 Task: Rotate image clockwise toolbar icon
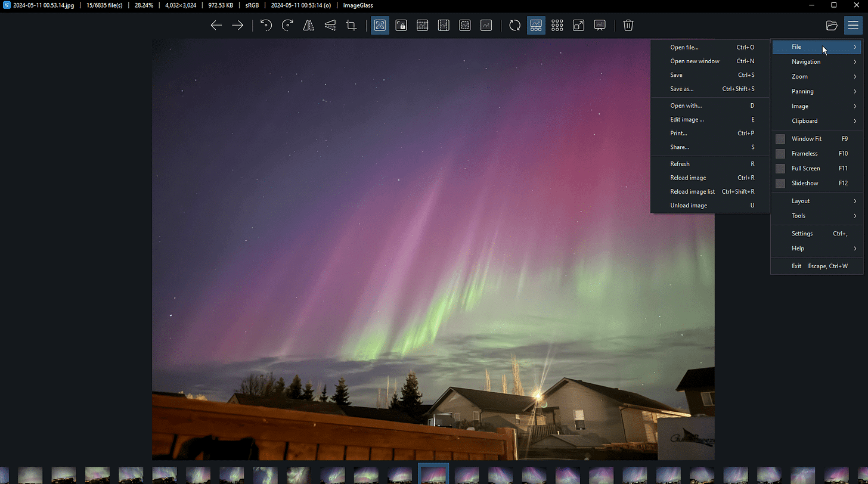click(x=288, y=25)
